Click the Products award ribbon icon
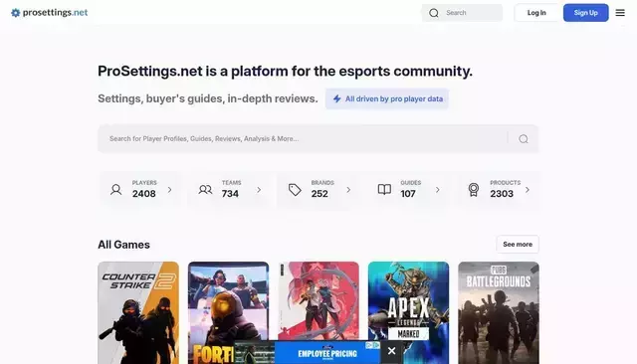This screenshot has height=364, width=637. 474,190
